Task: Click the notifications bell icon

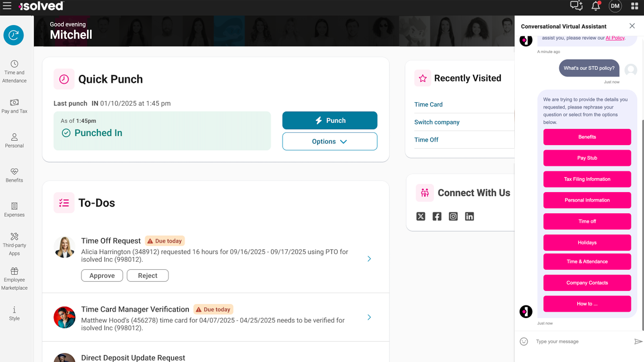Action: point(595,6)
